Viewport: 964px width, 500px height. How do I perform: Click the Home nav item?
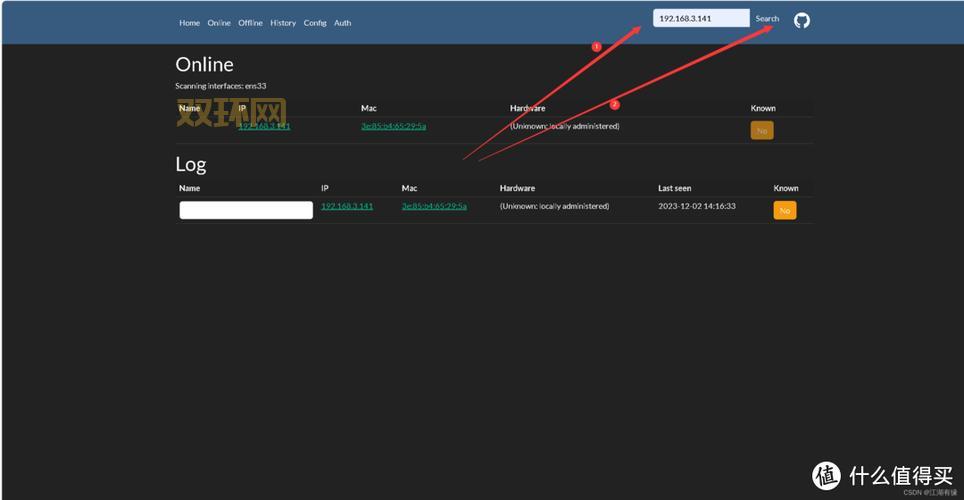click(189, 23)
